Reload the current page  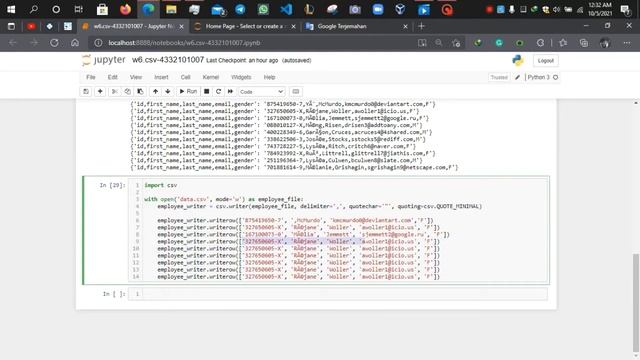[54, 43]
